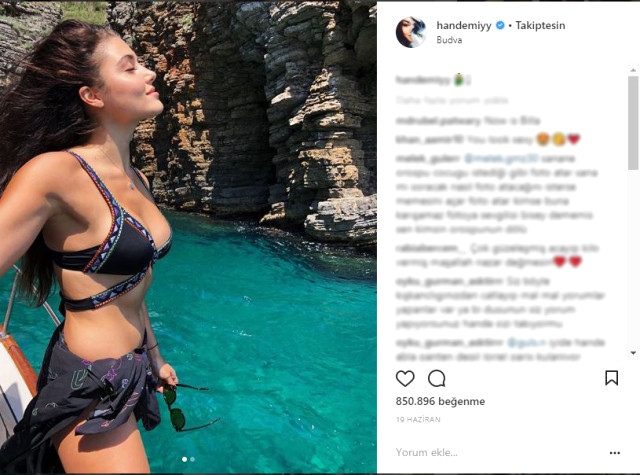The width and height of the screenshot is (640, 475).
Task: Go to the first carousel dot
Action: click(184, 459)
